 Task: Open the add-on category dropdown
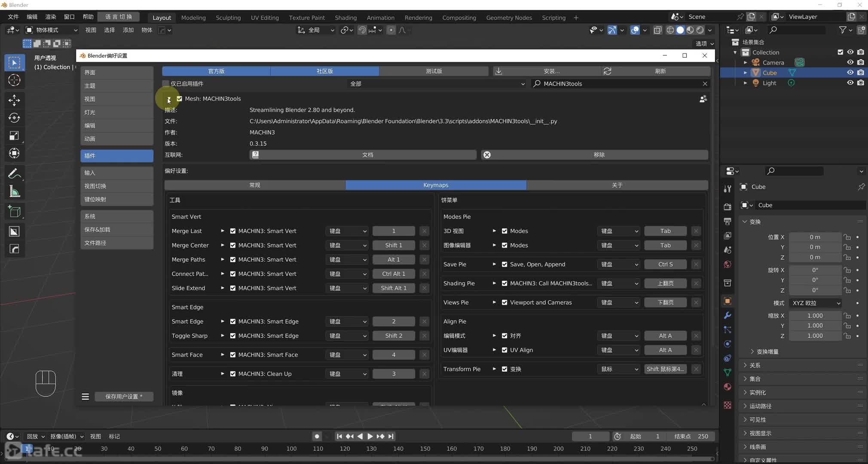(437, 84)
